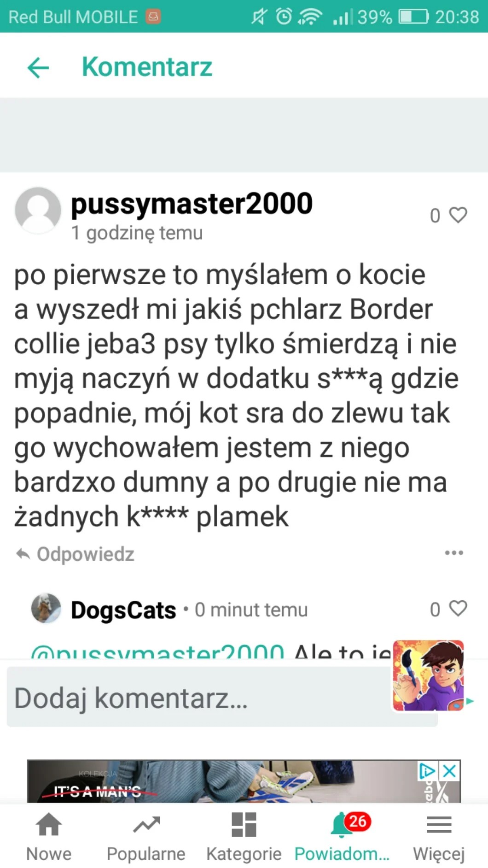This screenshot has height=868, width=488.
Task: Tap the pussymaster2000 username
Action: tap(192, 204)
